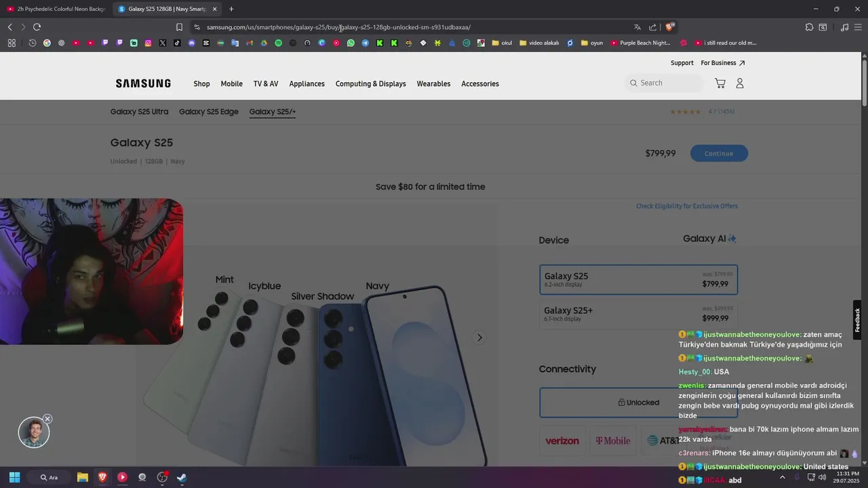This screenshot has height=488, width=868.
Task: Click the browser address bar URL
Action: 338,27
